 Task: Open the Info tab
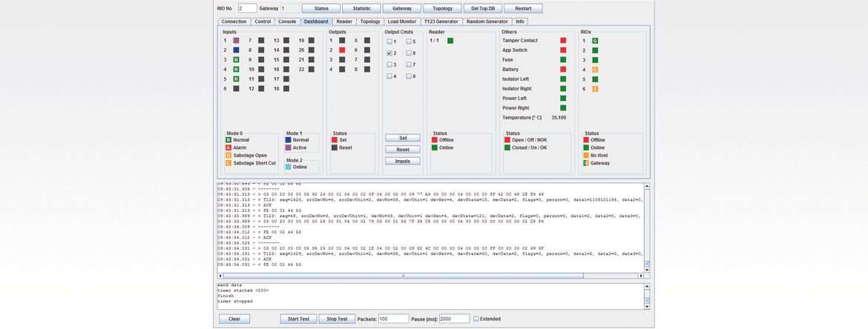click(x=520, y=21)
